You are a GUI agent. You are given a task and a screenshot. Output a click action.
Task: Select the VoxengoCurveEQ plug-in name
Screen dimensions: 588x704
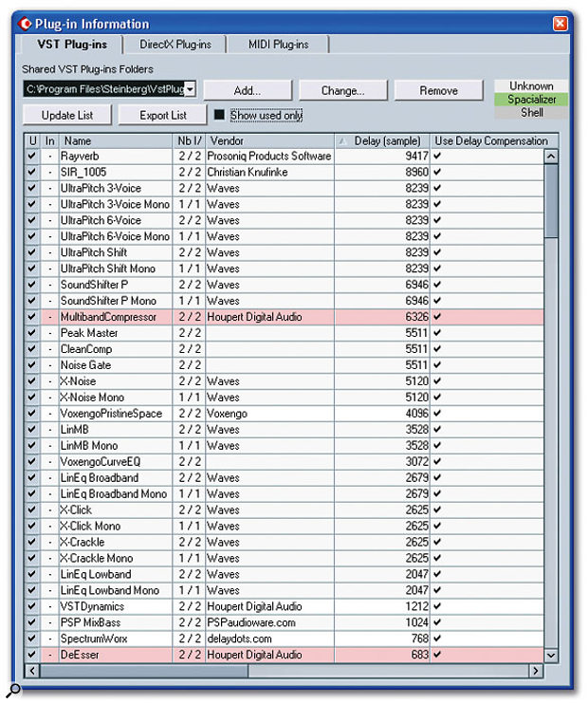tap(101, 461)
